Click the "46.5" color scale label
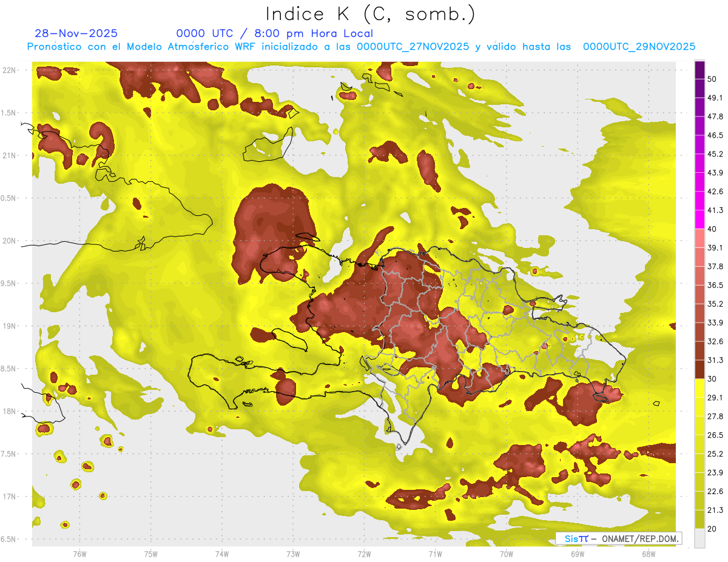 pos(715,135)
